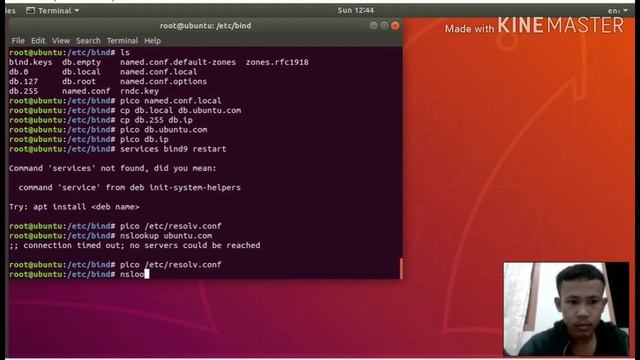
Task: Click the 'named.conf.options' listing entry
Action: coord(163,82)
